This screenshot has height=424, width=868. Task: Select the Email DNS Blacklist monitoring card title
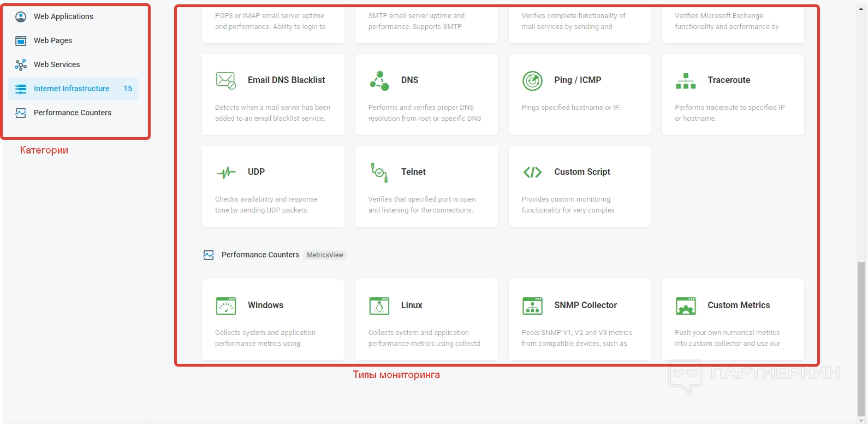286,80
